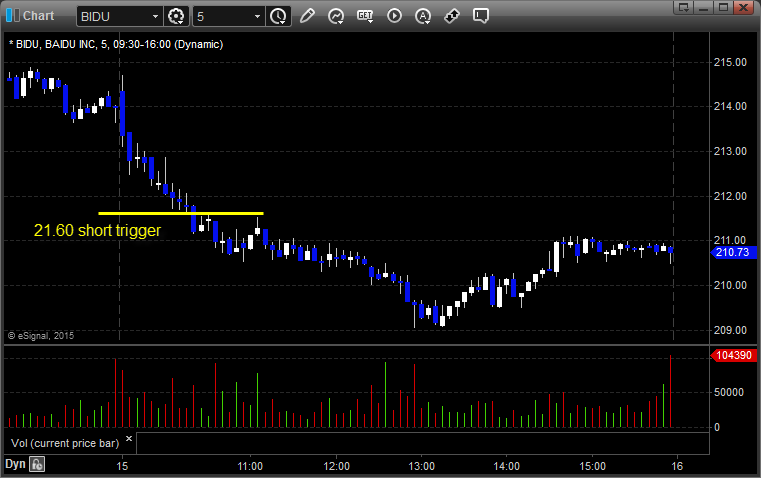Click the 21.60 short trigger text label
The height and width of the screenshot is (478, 761).
point(97,230)
